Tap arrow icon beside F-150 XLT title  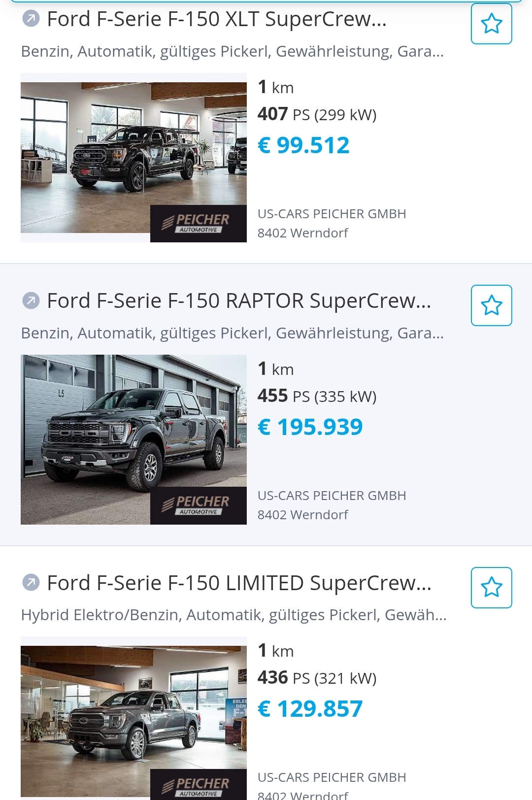click(x=31, y=19)
